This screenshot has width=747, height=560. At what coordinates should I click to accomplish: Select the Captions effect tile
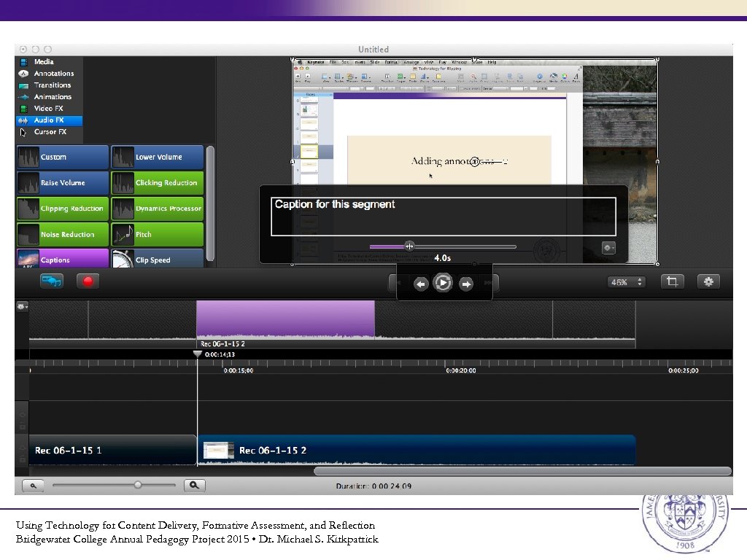pos(61,259)
